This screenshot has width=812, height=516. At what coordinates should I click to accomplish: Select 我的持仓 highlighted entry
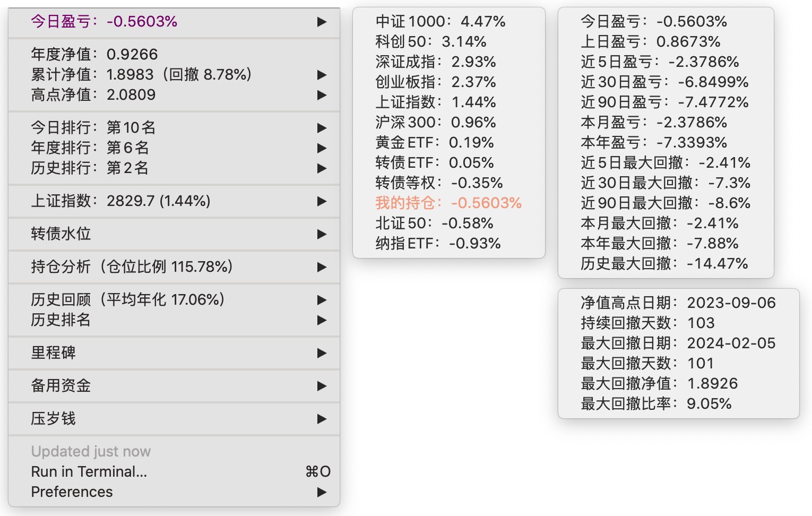(x=448, y=203)
